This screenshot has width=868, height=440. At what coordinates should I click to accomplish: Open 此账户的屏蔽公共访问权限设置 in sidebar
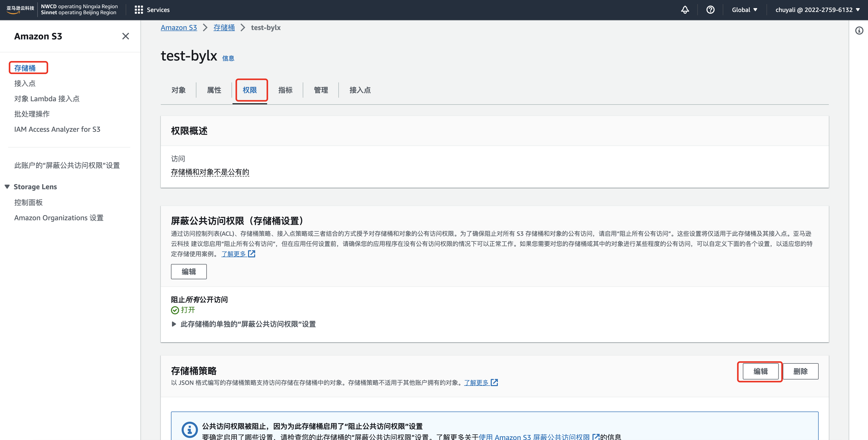coord(67,165)
